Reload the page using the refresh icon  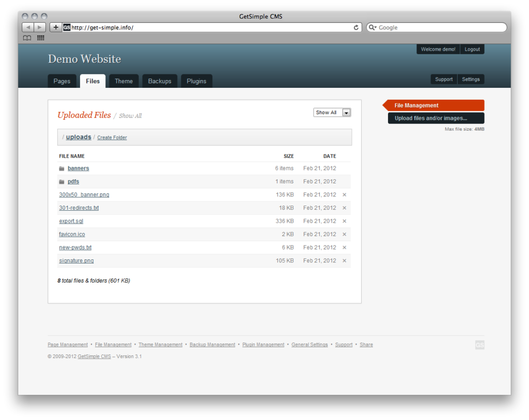point(356,27)
